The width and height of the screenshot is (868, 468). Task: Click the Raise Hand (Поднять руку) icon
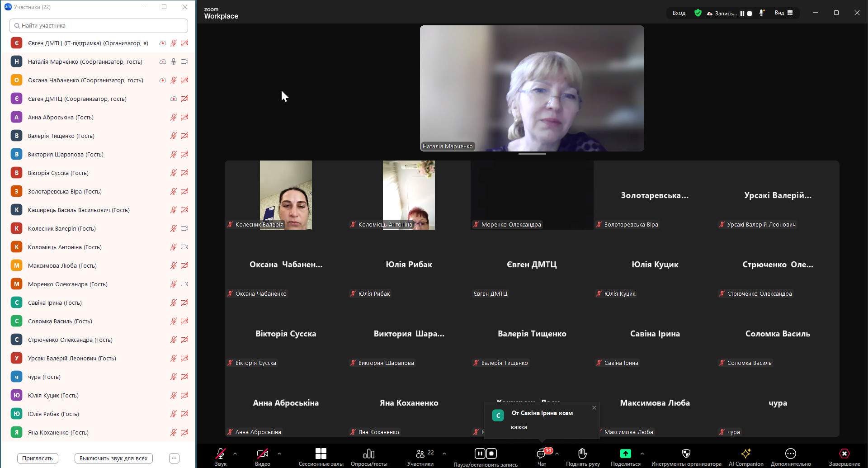point(583,454)
